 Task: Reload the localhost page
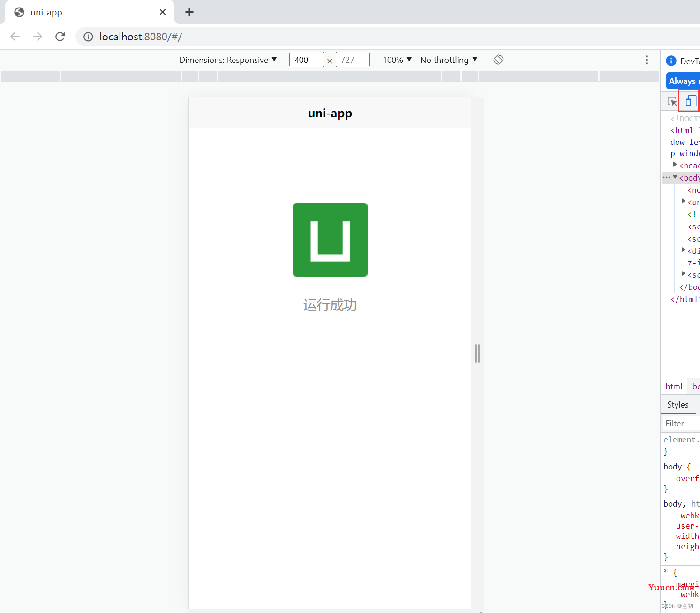click(60, 37)
